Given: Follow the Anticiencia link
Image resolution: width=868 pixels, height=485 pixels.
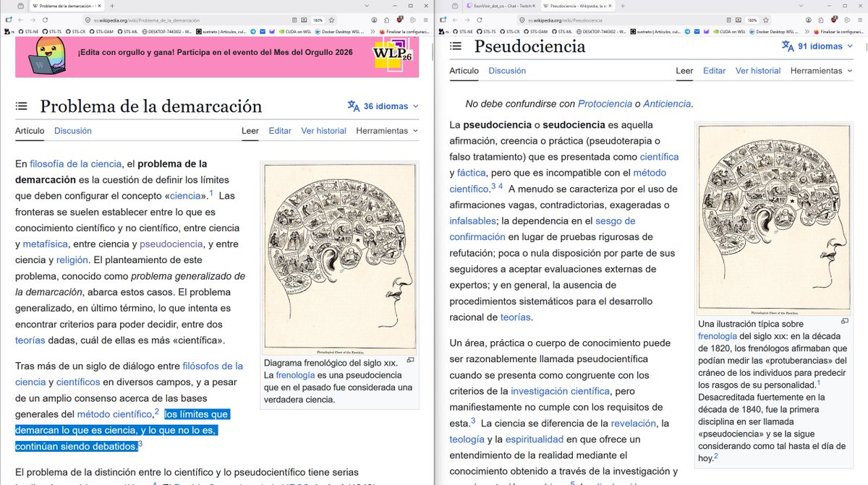Looking at the screenshot, I should (x=667, y=103).
